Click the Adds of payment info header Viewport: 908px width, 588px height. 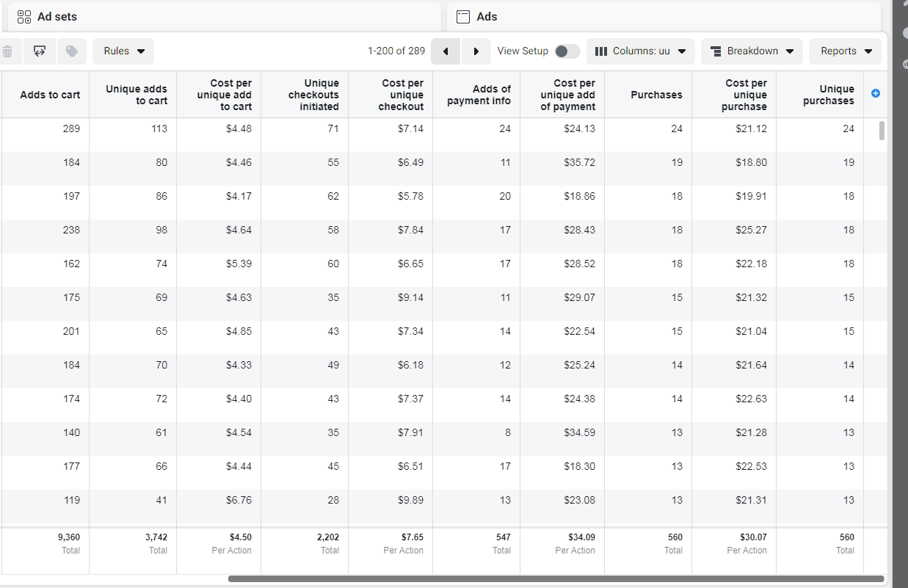(476, 95)
